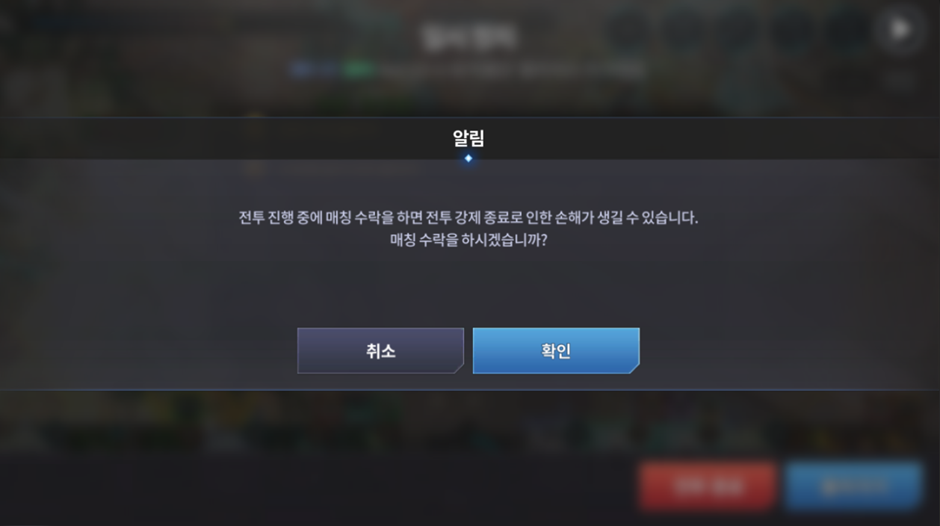Click the blurred description text beside the tags
This screenshot has height=526, width=940.
coord(513,70)
